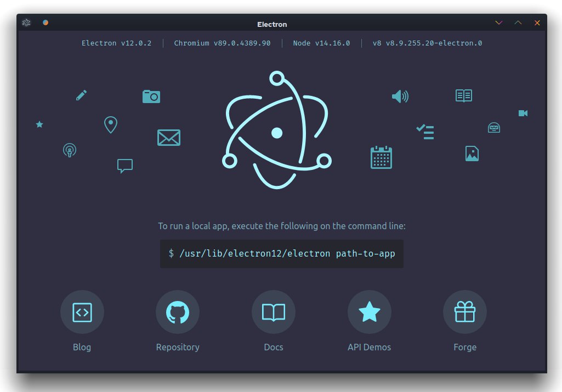
Task: Click the image file picture icon
Action: click(x=472, y=154)
